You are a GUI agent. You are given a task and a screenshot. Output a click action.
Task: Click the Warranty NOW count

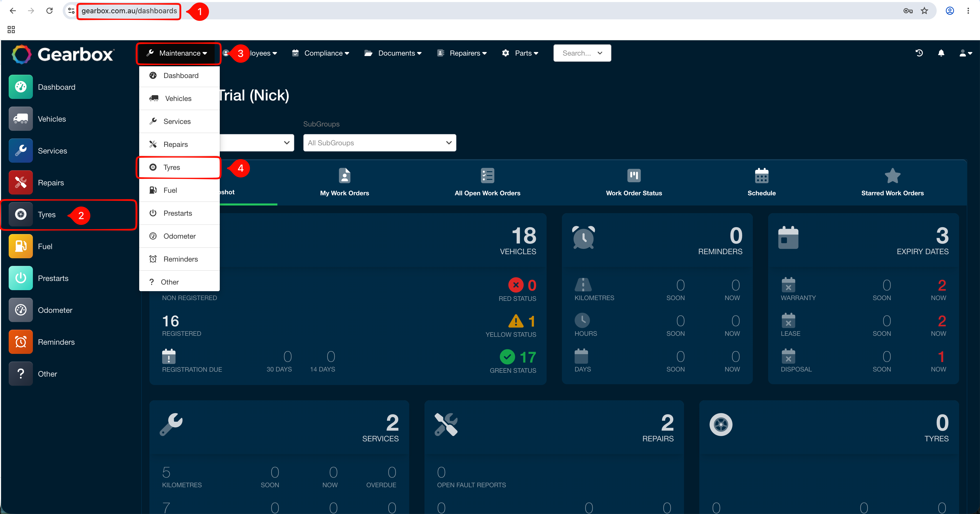tap(942, 285)
